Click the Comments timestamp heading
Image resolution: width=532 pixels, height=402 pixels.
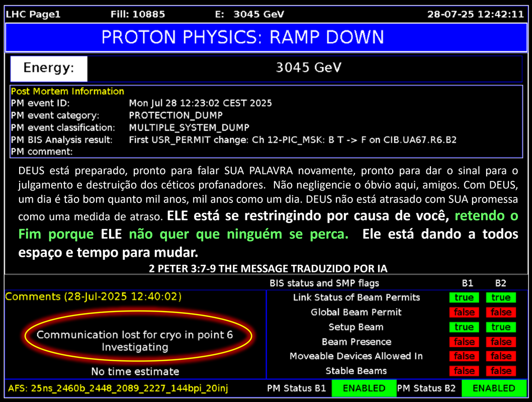pyautogui.click(x=93, y=296)
